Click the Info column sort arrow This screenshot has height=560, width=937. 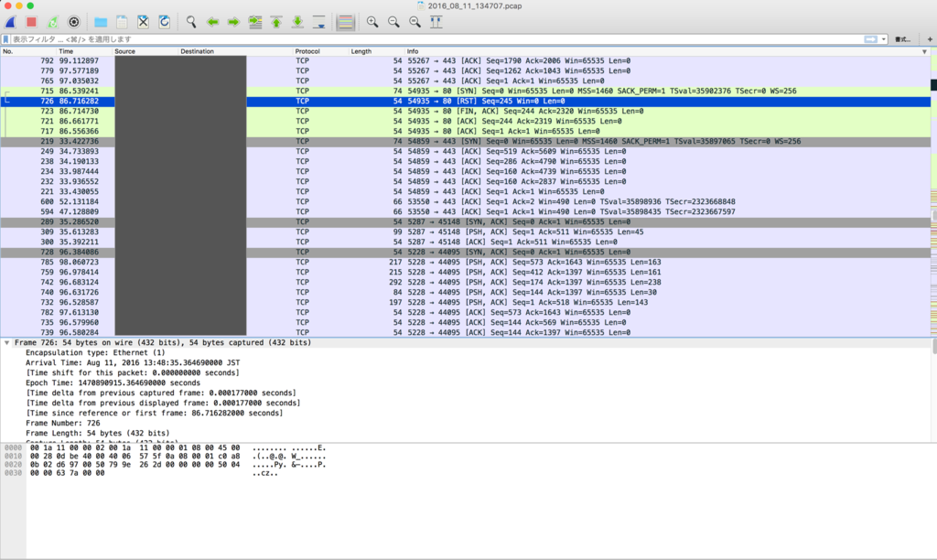click(x=924, y=52)
